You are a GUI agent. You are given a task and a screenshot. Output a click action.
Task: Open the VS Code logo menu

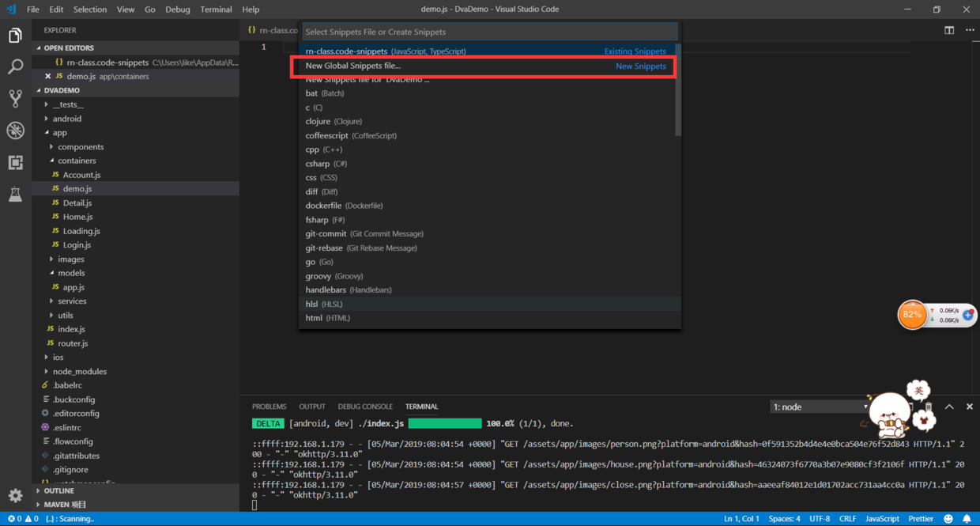click(x=11, y=9)
